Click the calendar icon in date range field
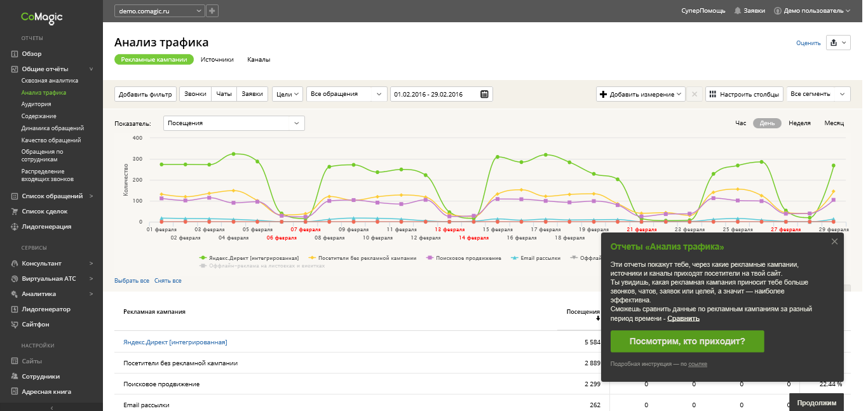 [484, 94]
